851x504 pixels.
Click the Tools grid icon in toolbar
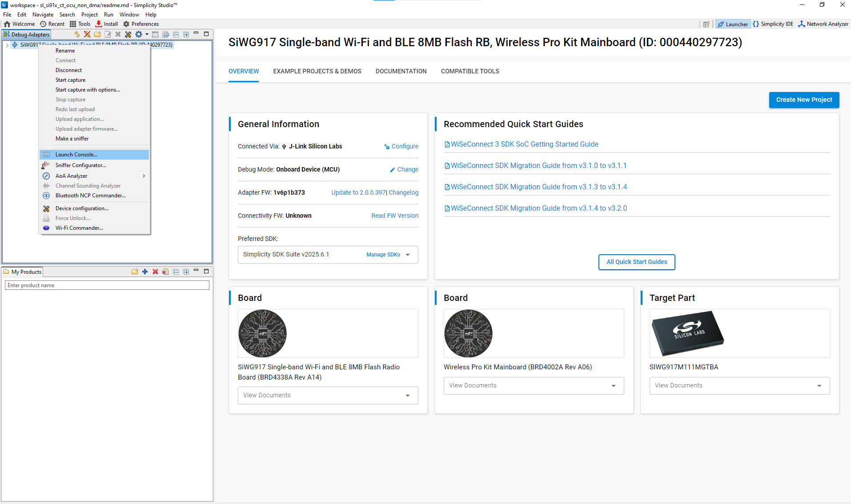[80, 24]
